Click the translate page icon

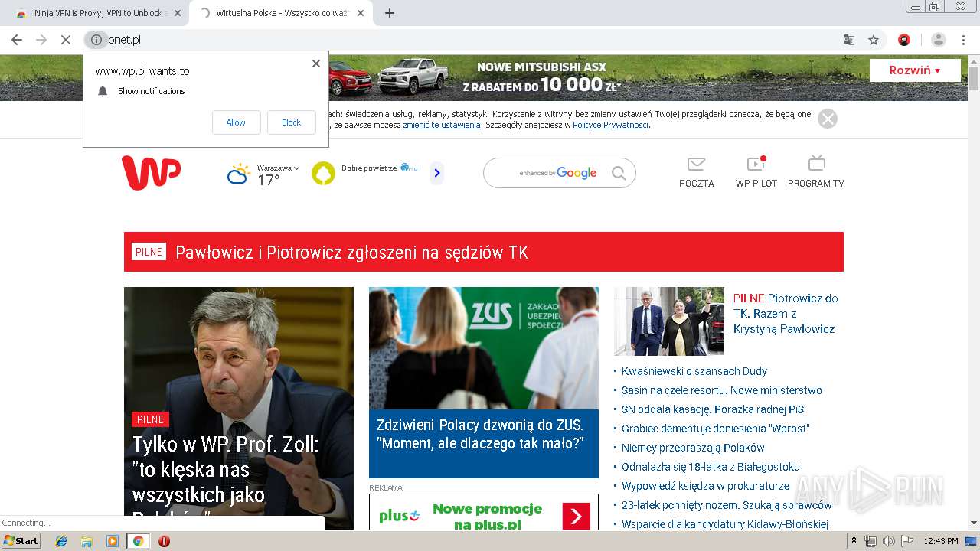coord(849,40)
